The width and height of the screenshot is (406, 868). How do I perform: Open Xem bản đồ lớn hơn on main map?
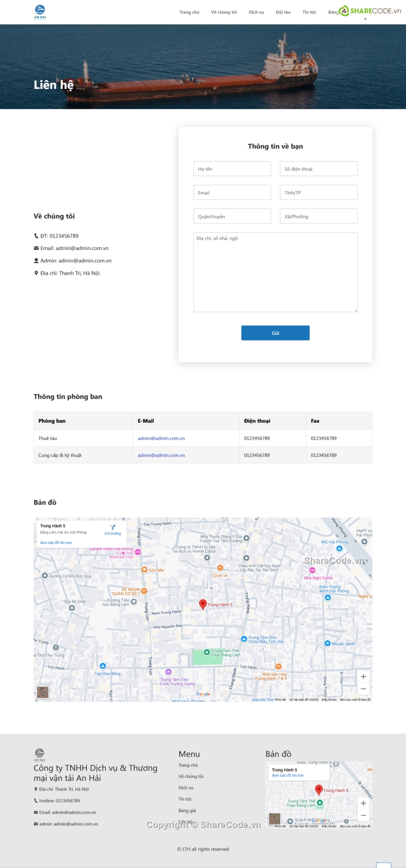click(56, 543)
